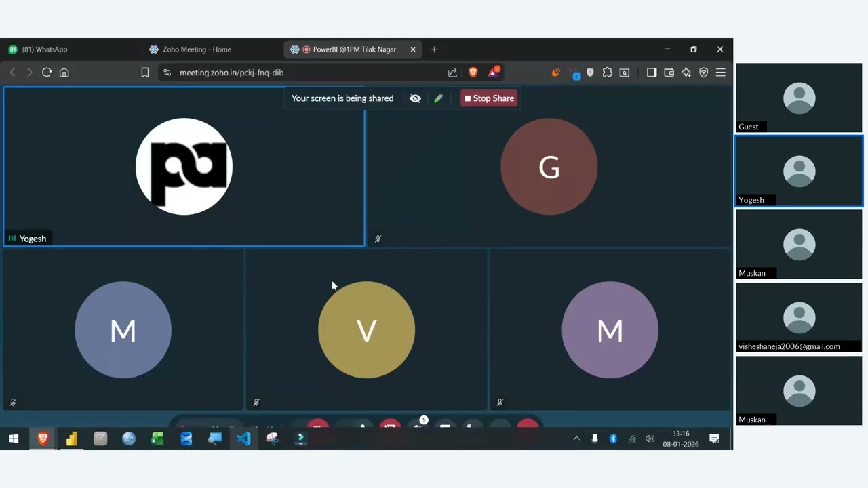Select the PowerBI @1PM Tilak Nagar tab

(x=353, y=49)
